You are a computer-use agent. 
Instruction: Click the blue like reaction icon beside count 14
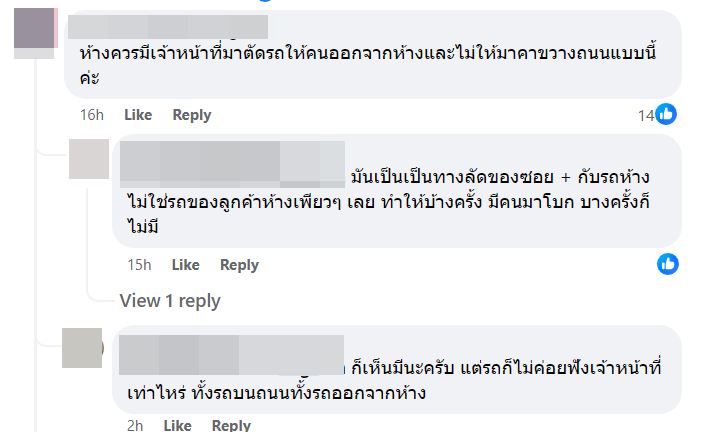[667, 114]
